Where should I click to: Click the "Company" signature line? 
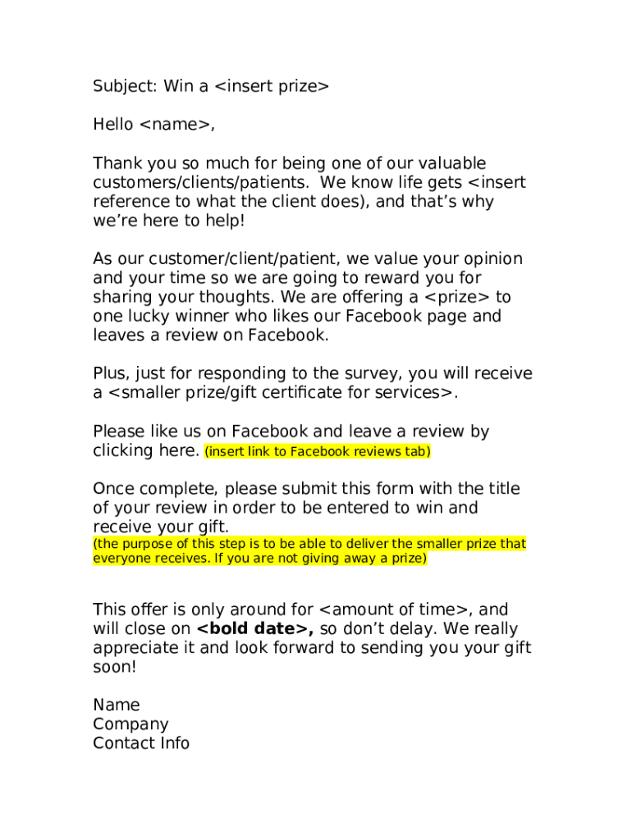coord(131,724)
